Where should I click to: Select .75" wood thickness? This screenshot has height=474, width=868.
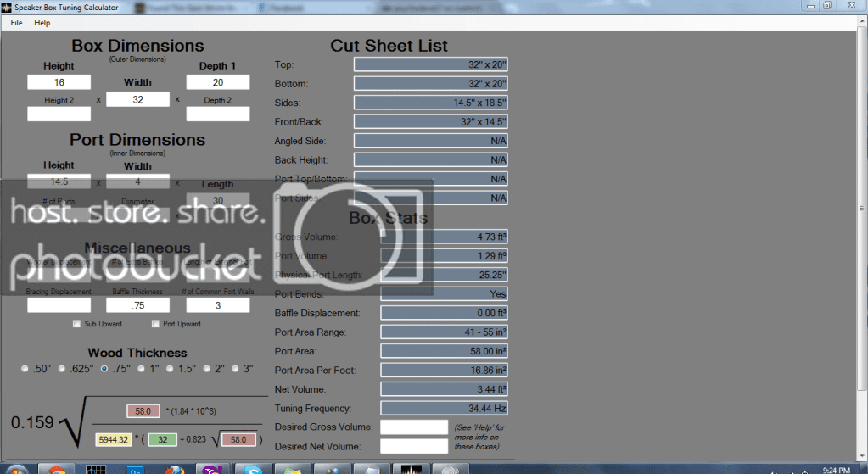(104, 368)
